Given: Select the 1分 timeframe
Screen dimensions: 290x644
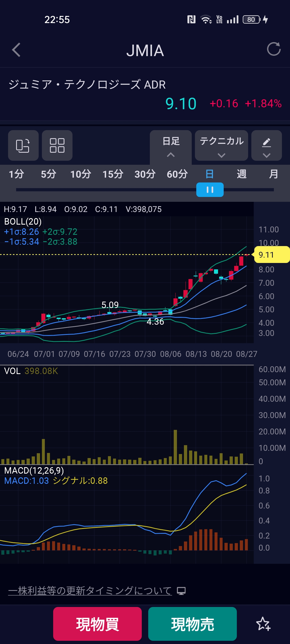Looking at the screenshot, I should coord(16,174).
